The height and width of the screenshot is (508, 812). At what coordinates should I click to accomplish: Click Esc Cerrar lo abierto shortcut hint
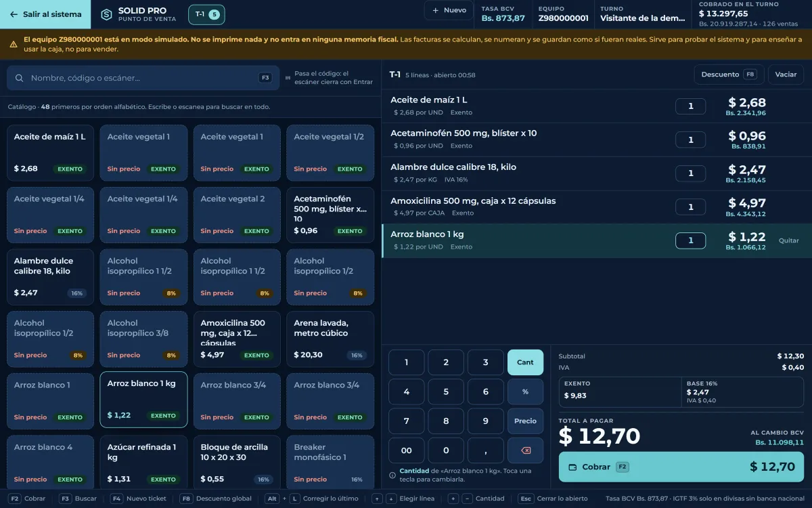tap(553, 499)
